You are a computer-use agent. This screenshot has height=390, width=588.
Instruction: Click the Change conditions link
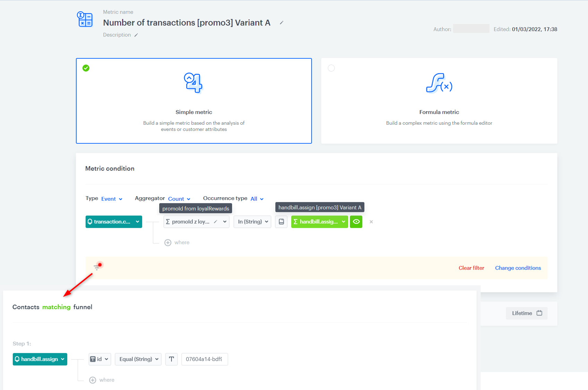(x=518, y=268)
